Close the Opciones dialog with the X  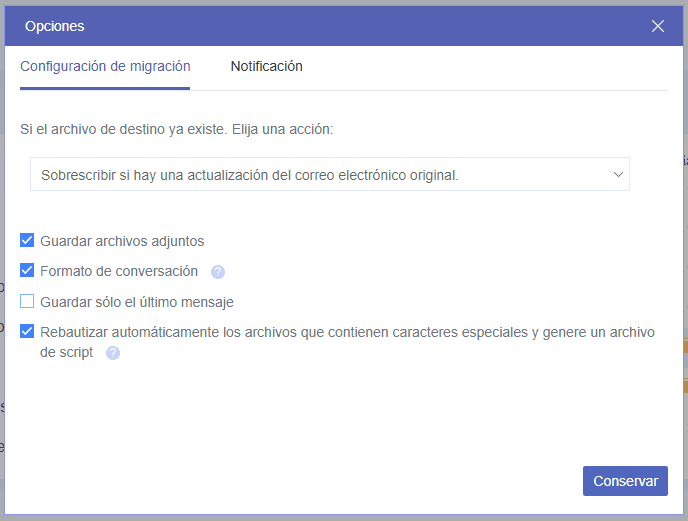[x=658, y=26]
